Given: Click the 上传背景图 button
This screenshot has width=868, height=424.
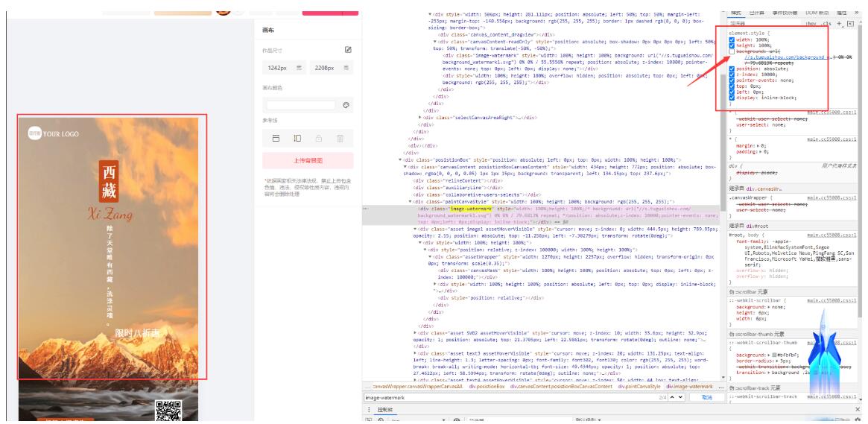Looking at the screenshot, I should point(308,160).
